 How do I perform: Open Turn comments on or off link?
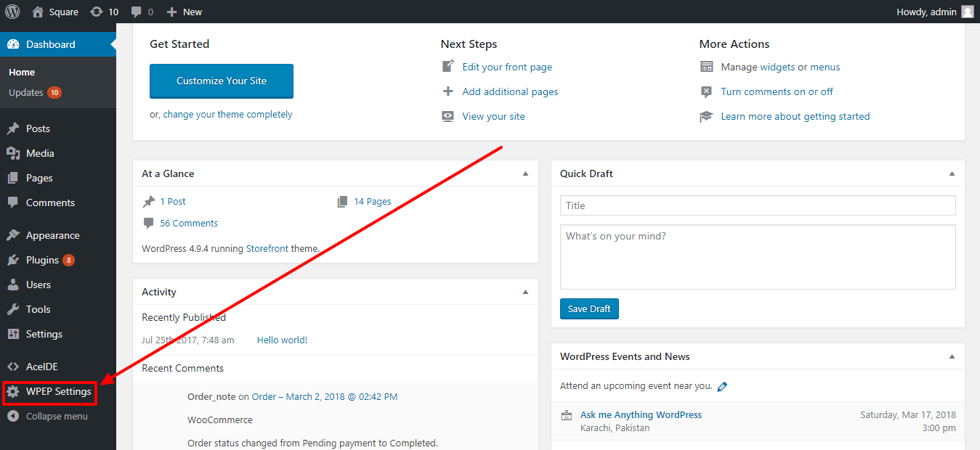777,91
